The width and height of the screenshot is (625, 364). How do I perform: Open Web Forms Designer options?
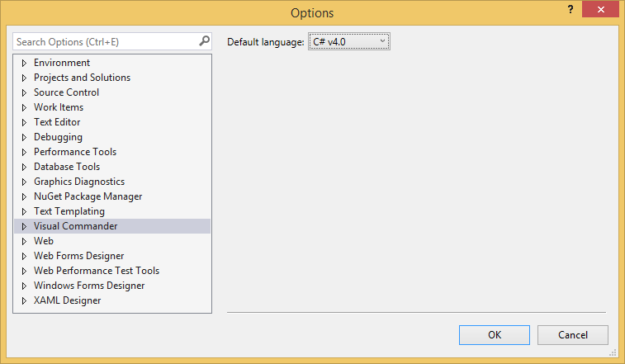tap(78, 256)
